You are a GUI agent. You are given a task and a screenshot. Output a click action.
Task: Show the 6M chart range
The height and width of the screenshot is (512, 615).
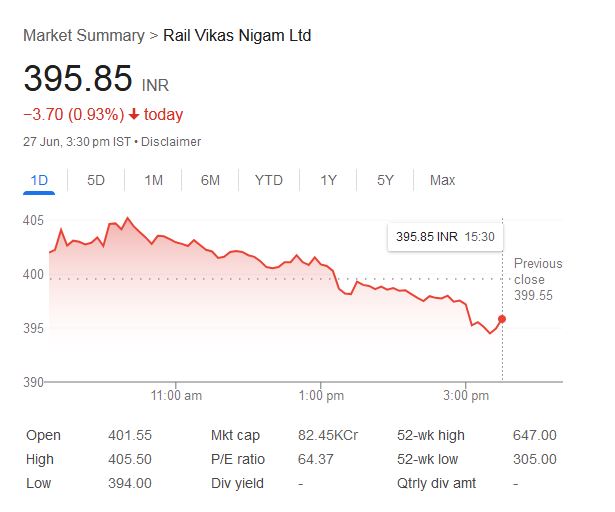pyautogui.click(x=210, y=180)
